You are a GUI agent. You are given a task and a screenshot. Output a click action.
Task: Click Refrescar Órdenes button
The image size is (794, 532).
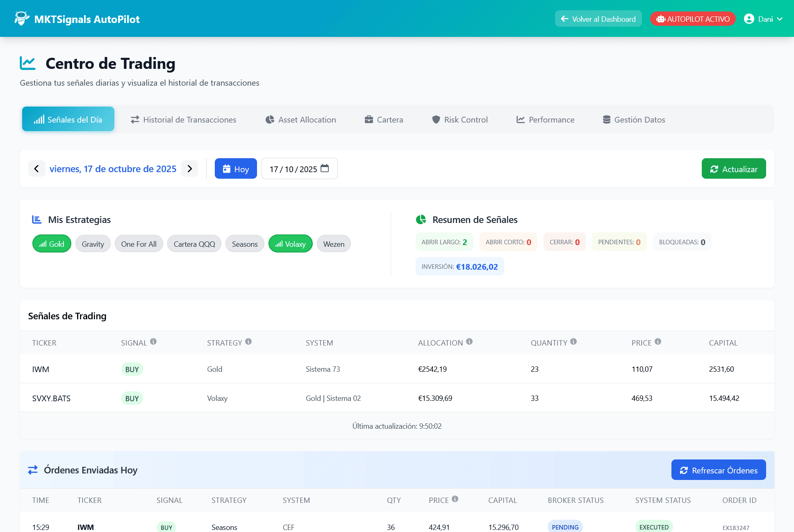click(718, 470)
